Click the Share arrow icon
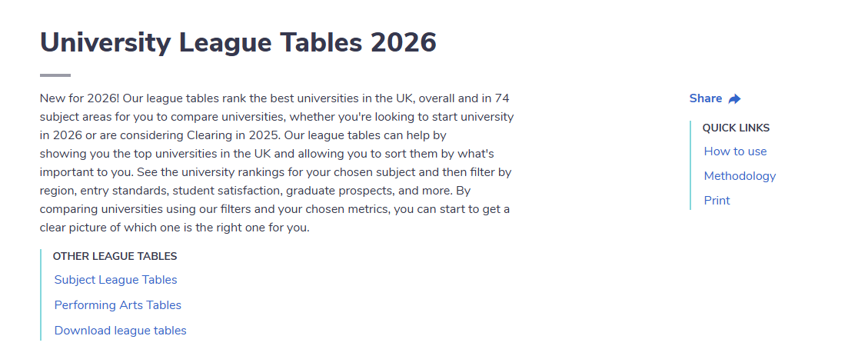Screen dimensions: 868x346 tap(734, 99)
